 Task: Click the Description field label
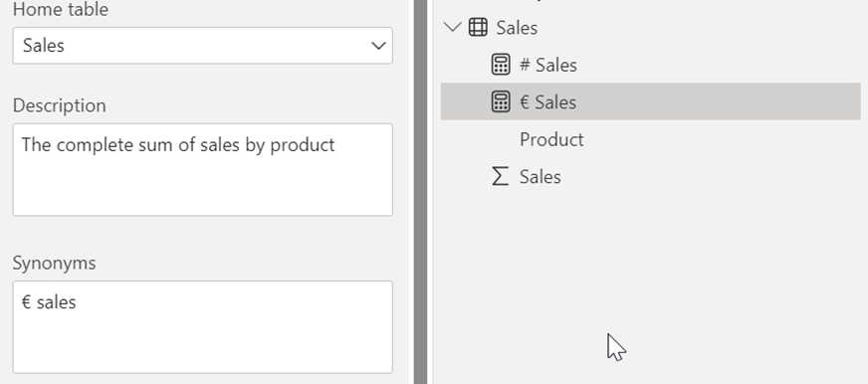click(60, 105)
